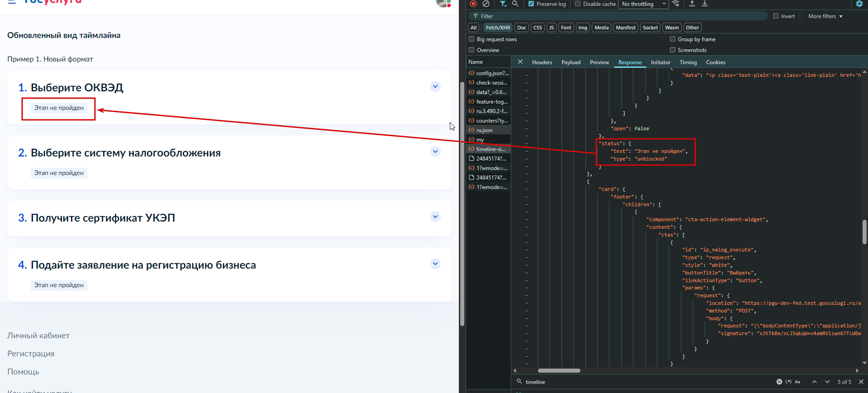Enable regular expression search

click(788, 382)
